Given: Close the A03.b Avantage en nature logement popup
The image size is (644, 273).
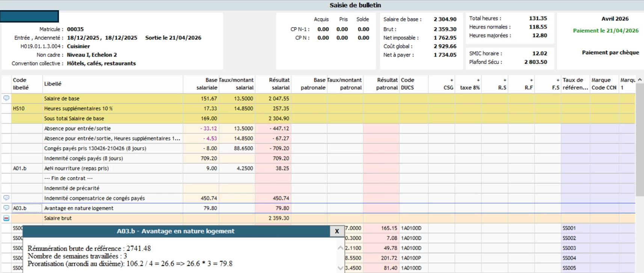Looking at the screenshot, I should [337, 231].
